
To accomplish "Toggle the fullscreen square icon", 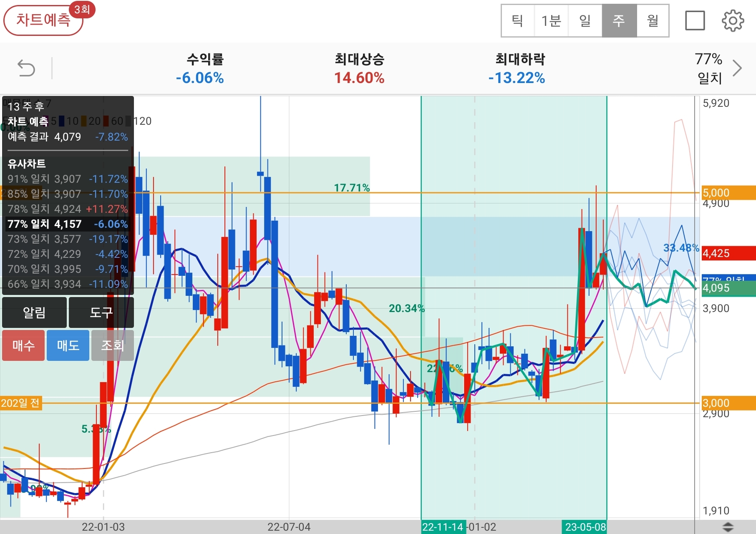I will (x=695, y=20).
